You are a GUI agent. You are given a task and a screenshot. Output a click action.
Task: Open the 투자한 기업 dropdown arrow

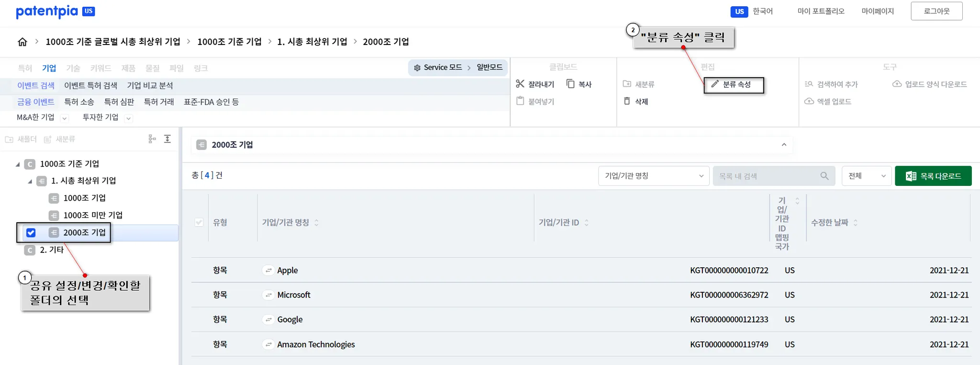(128, 118)
